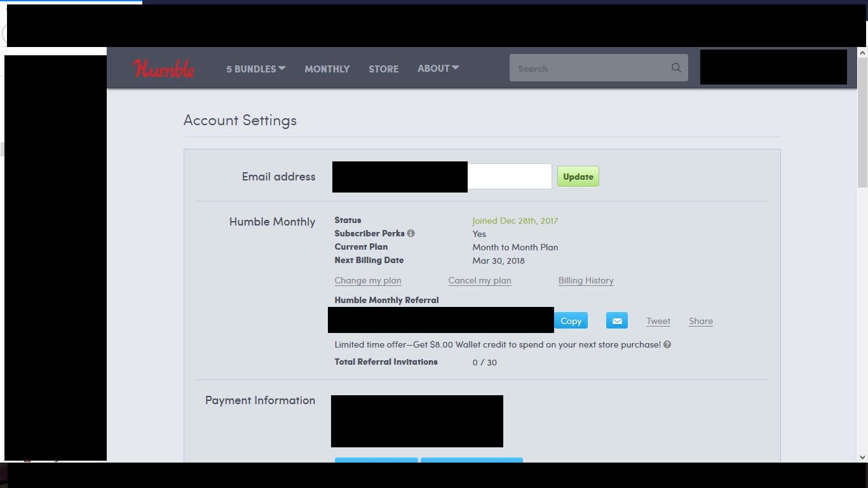The height and width of the screenshot is (488, 868).
Task: Click the "Account Settings" heading
Action: pos(240,121)
